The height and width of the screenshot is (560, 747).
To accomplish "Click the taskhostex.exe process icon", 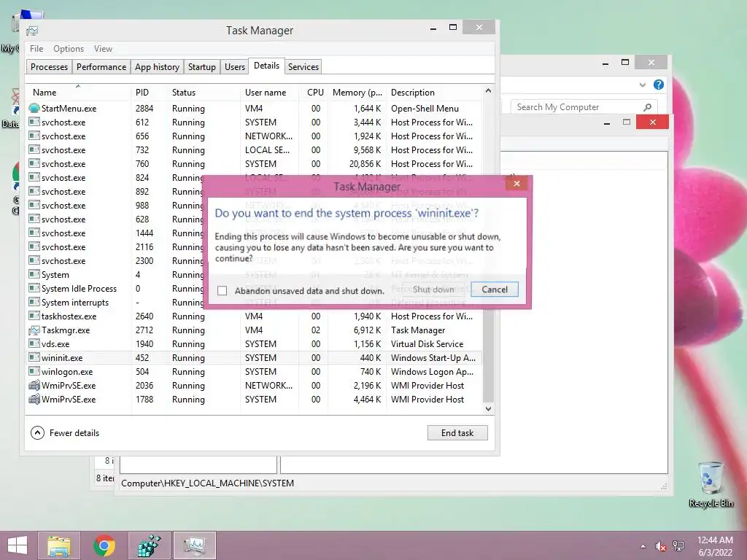I will click(x=34, y=316).
